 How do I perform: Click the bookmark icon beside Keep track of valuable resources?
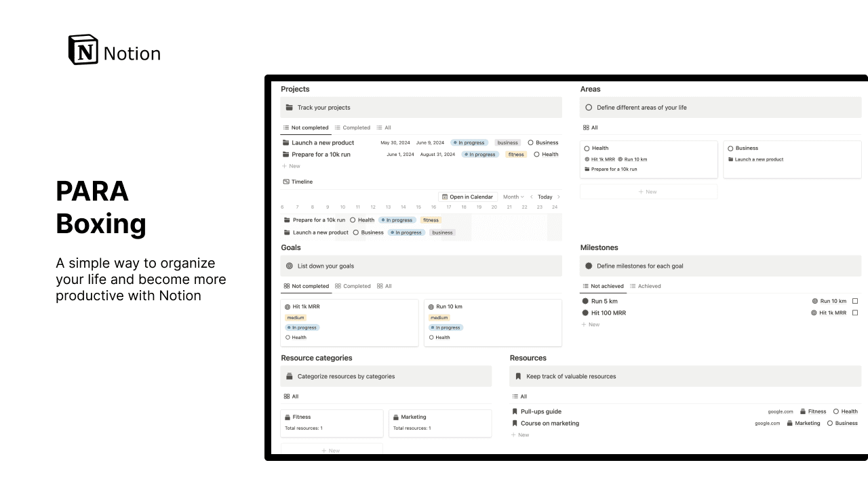tap(519, 376)
